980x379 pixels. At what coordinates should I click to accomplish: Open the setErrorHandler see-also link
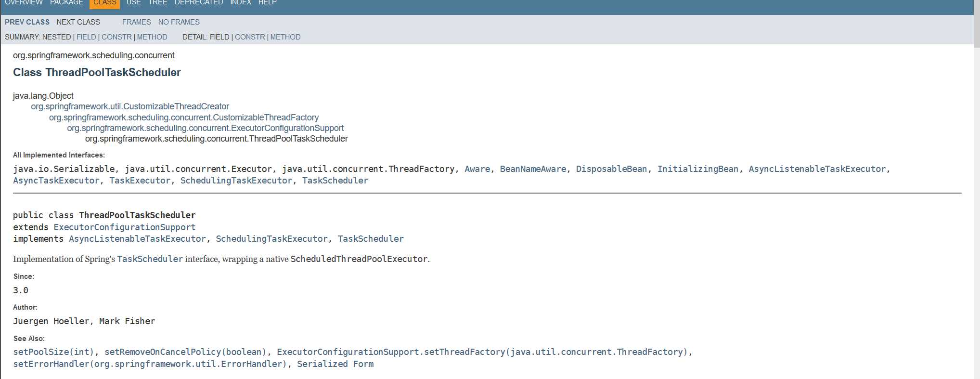click(150, 364)
